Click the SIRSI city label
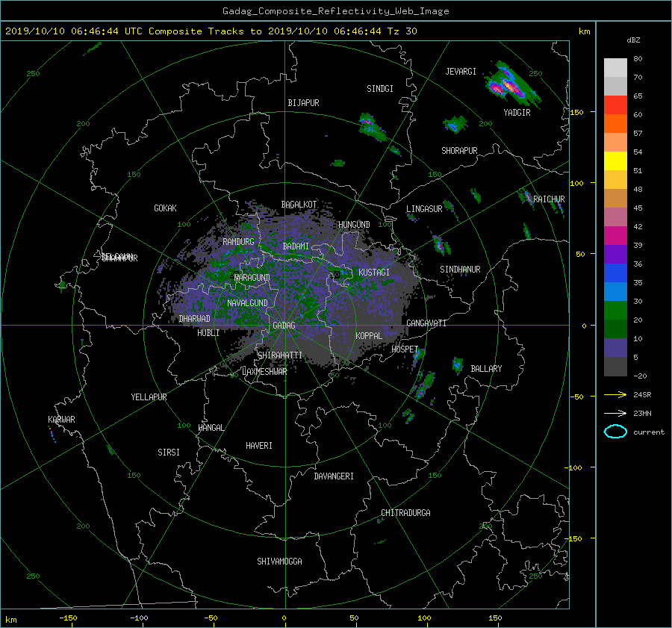 pyautogui.click(x=169, y=453)
